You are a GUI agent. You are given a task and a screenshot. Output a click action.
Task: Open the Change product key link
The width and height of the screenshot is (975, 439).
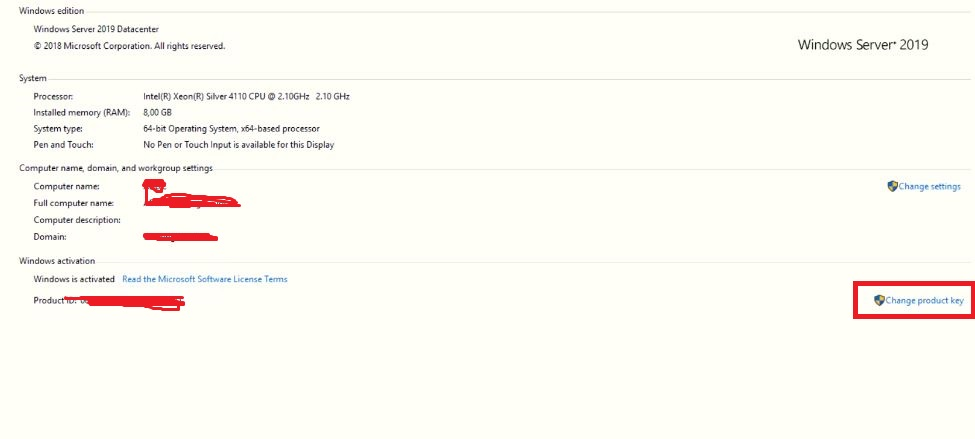(924, 301)
